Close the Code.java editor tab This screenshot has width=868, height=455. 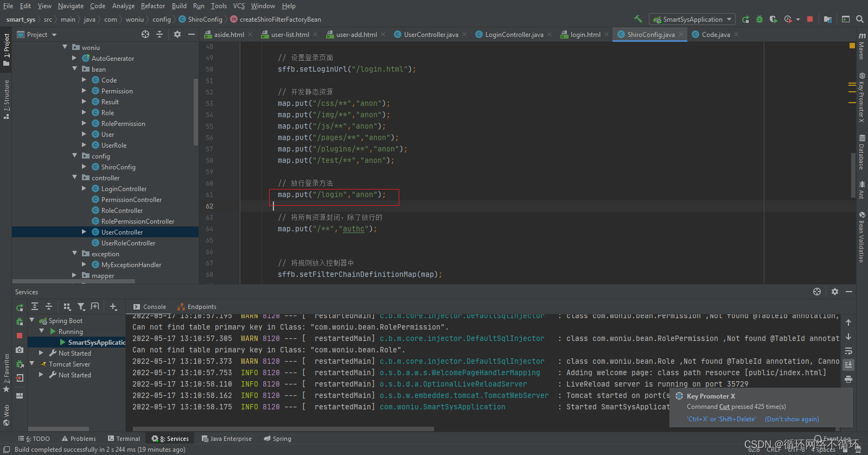pos(736,34)
